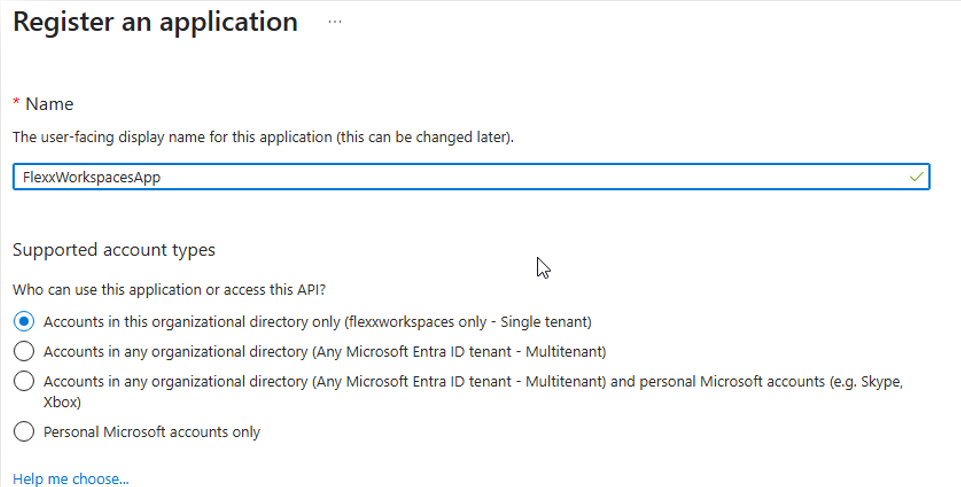Click the flexxworkspaces only - Single tenant label text

tap(318, 321)
